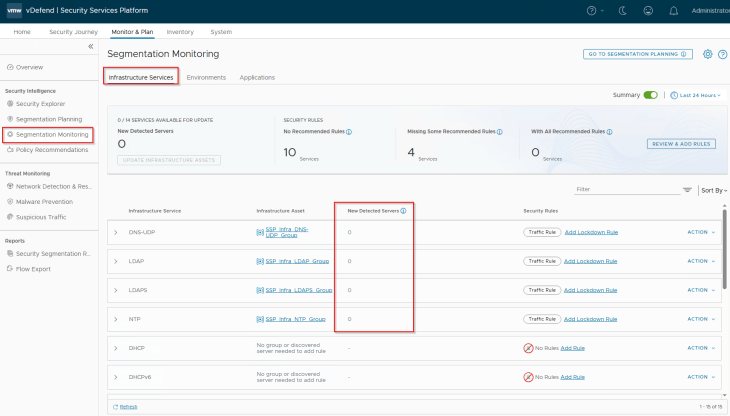Open Segmentation Monitoring settings gear
Viewport: 730px width, 416px height.
(x=707, y=54)
